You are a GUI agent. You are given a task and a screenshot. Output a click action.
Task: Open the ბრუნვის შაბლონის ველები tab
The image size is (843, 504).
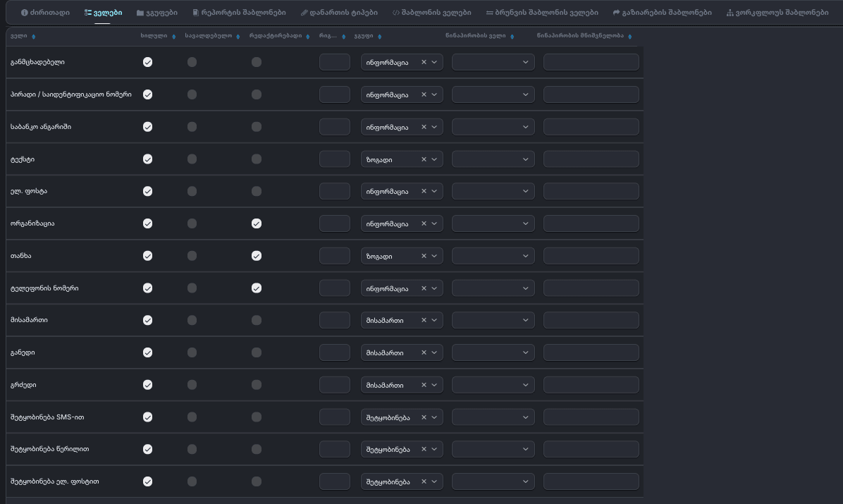point(542,13)
